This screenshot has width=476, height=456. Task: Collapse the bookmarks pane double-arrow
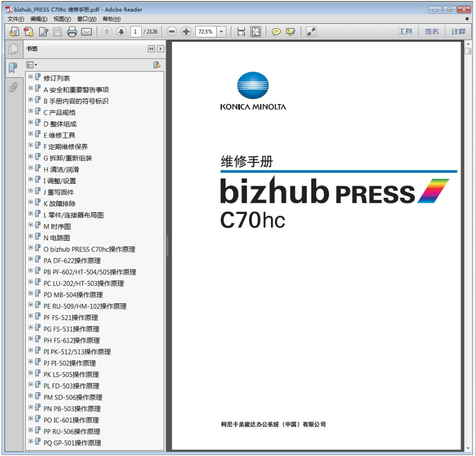pyautogui.click(x=151, y=49)
